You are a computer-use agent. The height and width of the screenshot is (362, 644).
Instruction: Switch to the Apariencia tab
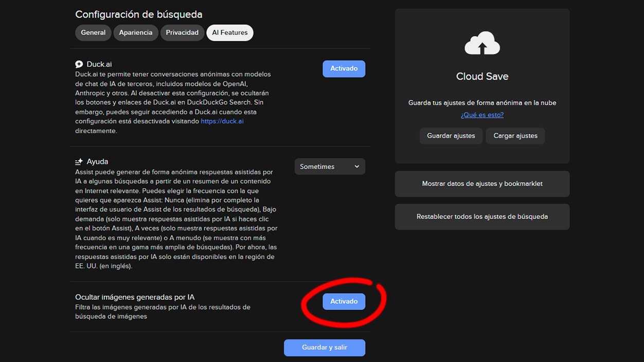click(x=136, y=32)
